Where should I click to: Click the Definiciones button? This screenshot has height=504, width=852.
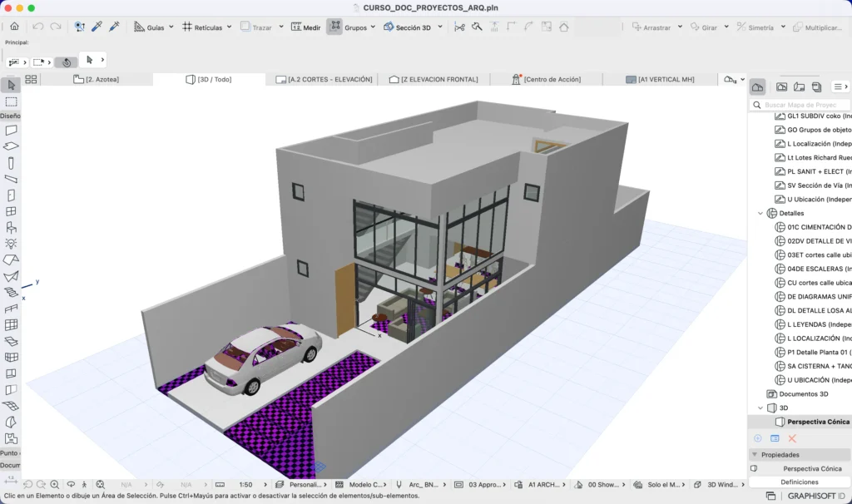800,482
